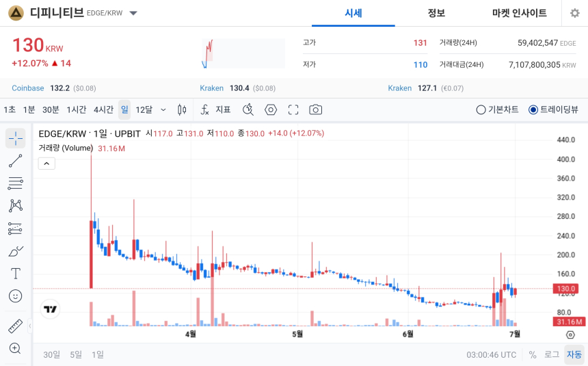This screenshot has width=588, height=366.
Task: Click the EDGE coin logo icon
Action: [16, 13]
